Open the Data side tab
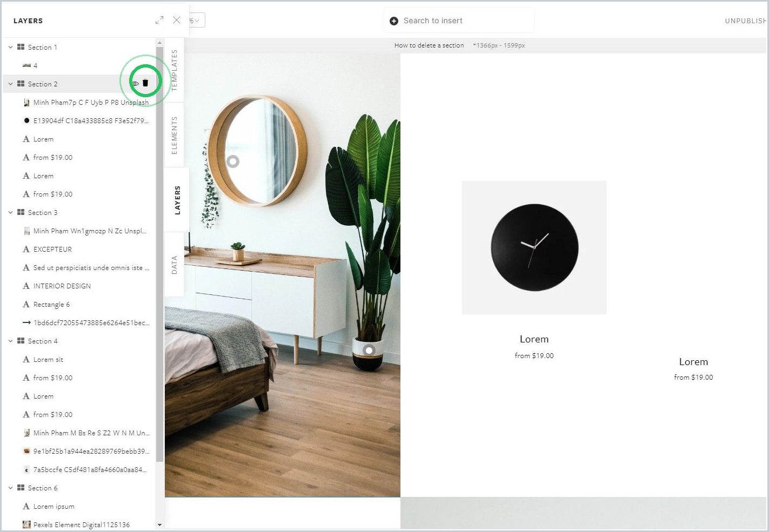The width and height of the screenshot is (769, 532). 174,265
